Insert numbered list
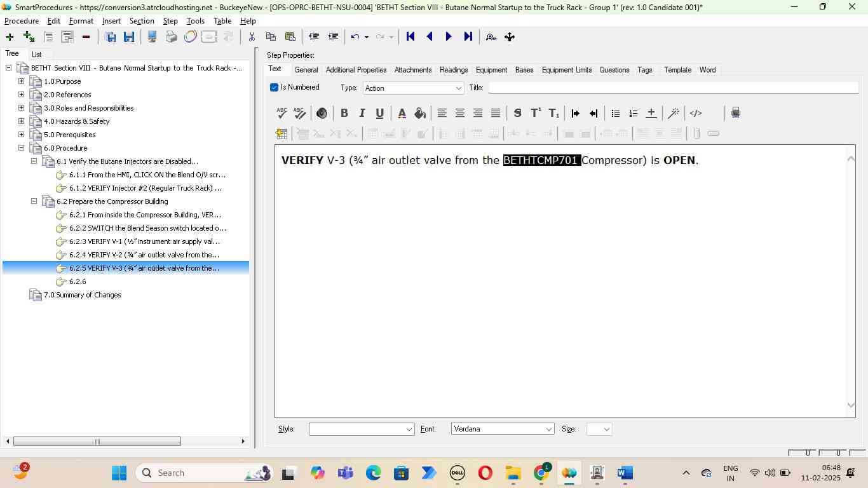This screenshot has width=868, height=488. point(633,113)
